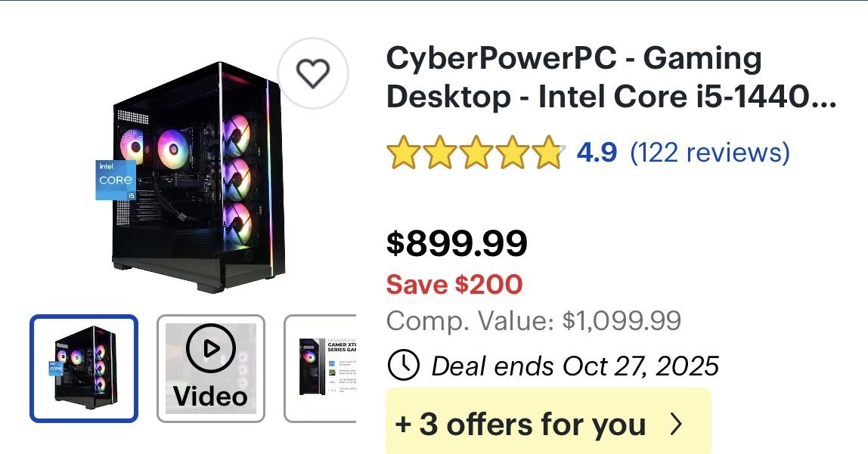
Task: Select the Video thumbnail
Action: (212, 369)
